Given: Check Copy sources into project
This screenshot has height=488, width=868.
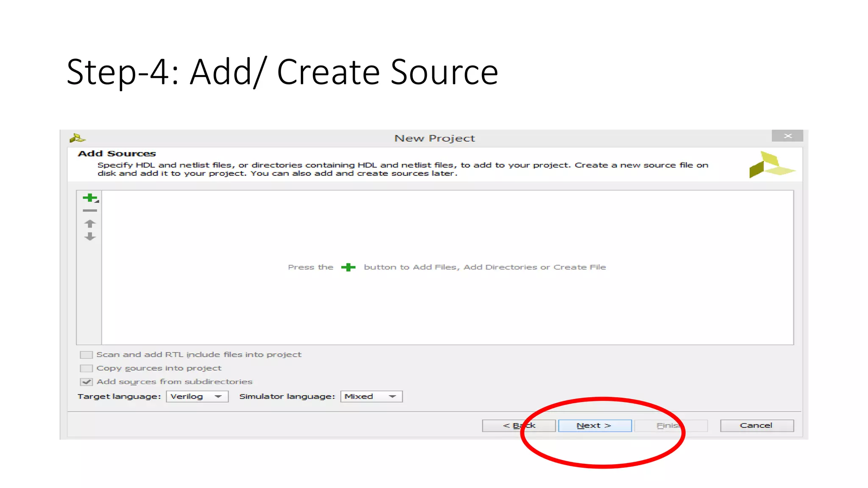Looking at the screenshot, I should point(86,368).
